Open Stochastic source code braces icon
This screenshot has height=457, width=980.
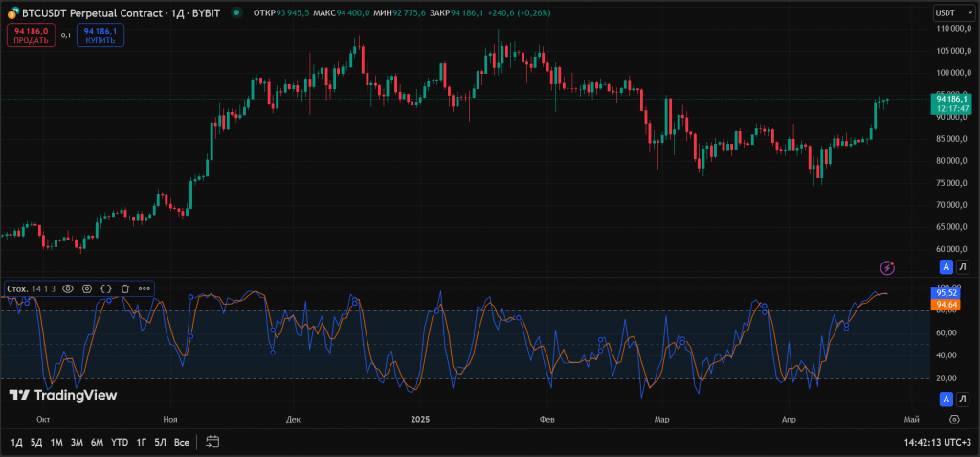(106, 288)
